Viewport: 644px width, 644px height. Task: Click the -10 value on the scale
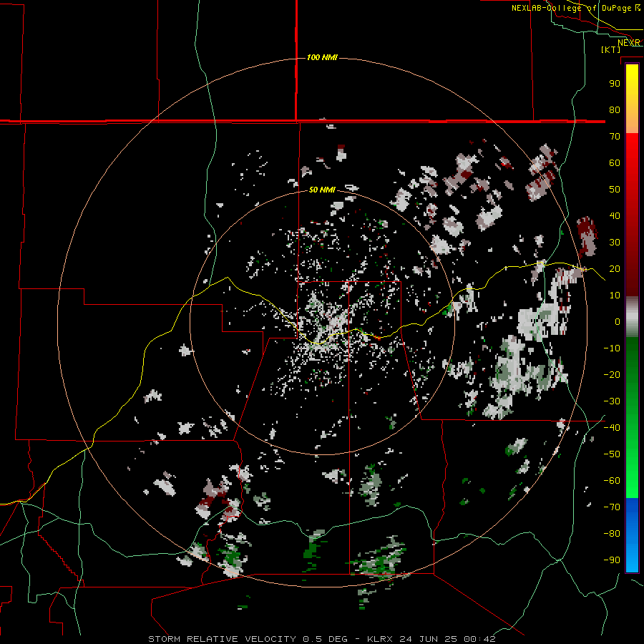[613, 348]
